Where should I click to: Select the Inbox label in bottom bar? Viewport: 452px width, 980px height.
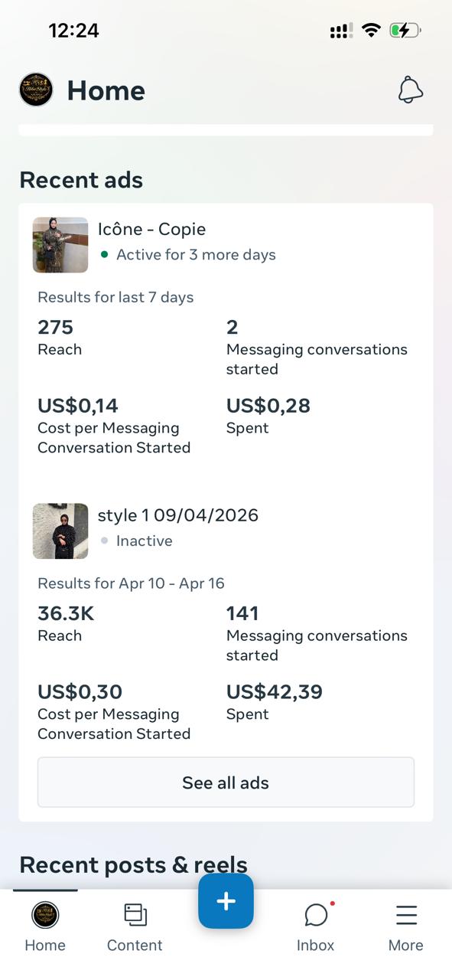[x=316, y=946]
